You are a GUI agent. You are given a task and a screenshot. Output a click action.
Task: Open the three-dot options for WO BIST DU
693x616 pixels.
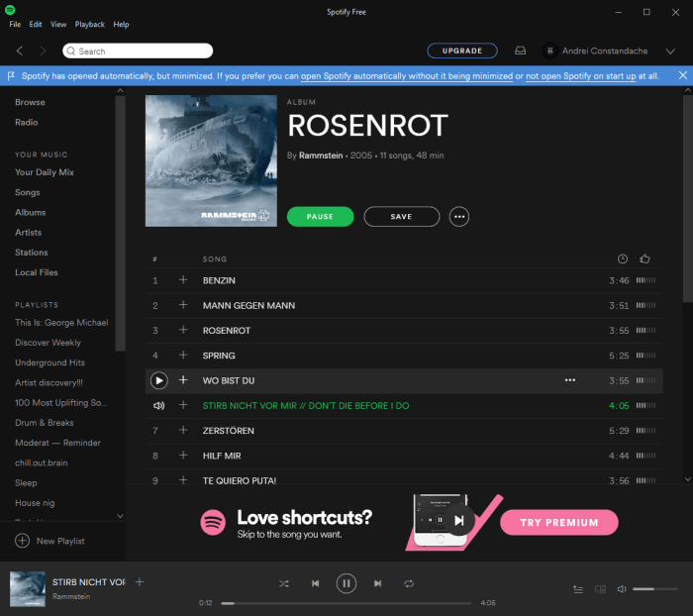[570, 380]
